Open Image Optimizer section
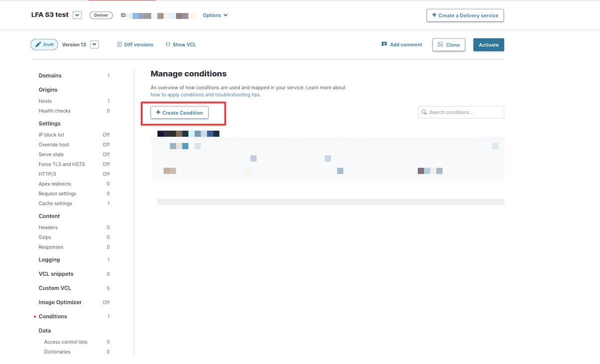Screen dimensions: 600x364 [60, 302]
